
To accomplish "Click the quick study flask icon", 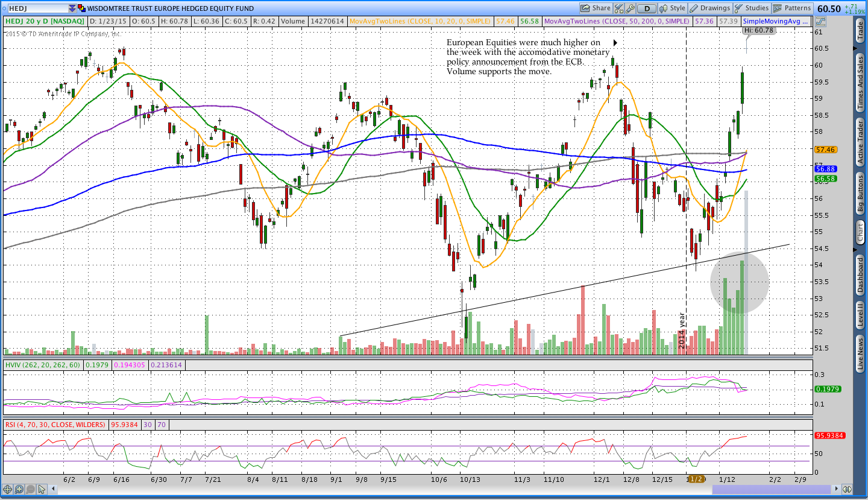I will (x=619, y=8).
